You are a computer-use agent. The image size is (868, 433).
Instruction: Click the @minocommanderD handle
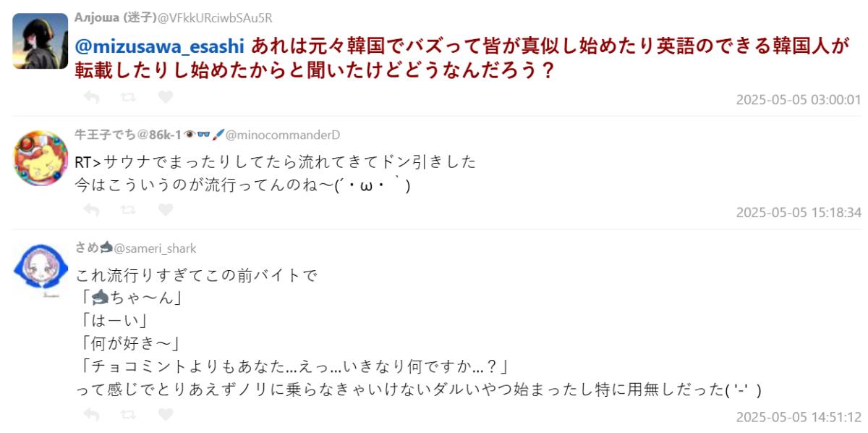coord(283,135)
